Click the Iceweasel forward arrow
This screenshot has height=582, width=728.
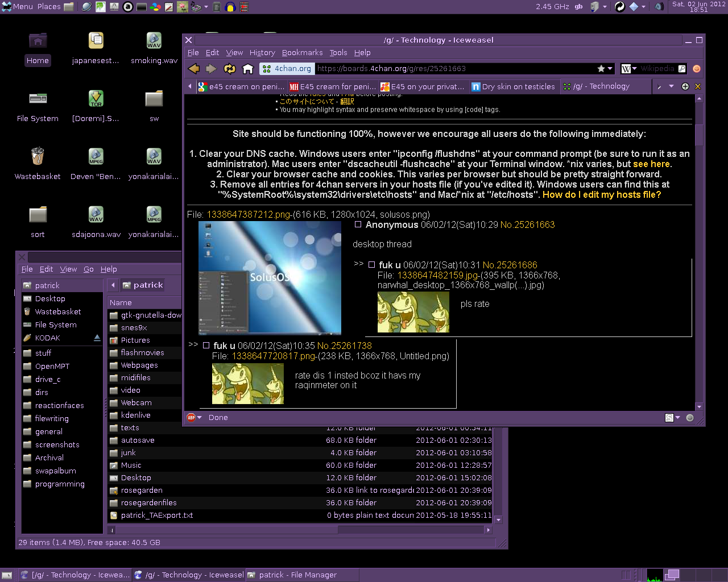[211, 69]
